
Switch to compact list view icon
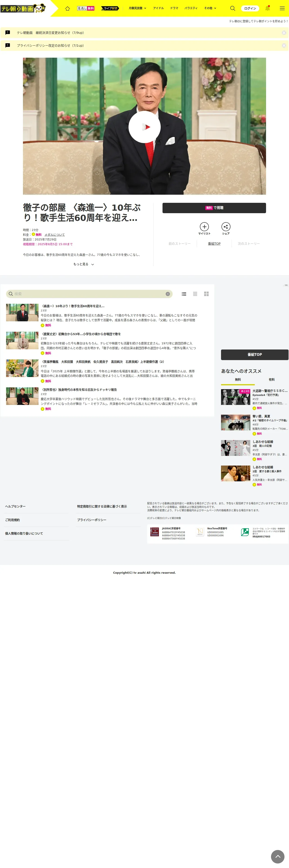click(195, 294)
